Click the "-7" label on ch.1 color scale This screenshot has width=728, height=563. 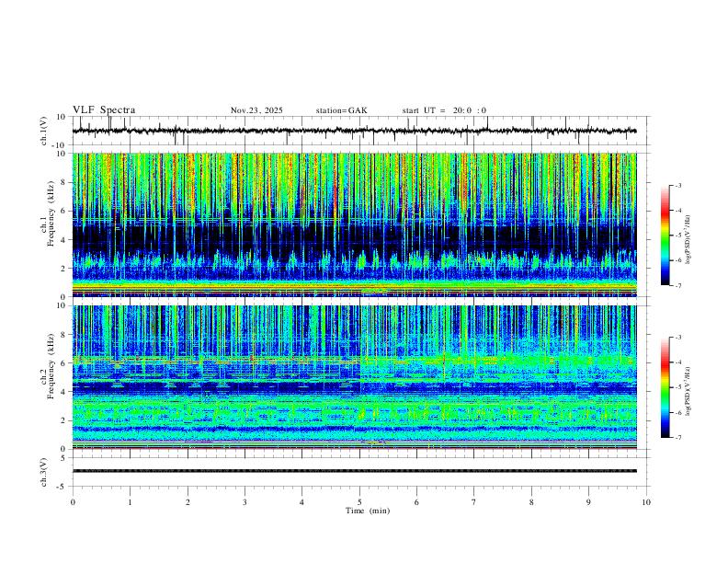pyautogui.click(x=678, y=286)
